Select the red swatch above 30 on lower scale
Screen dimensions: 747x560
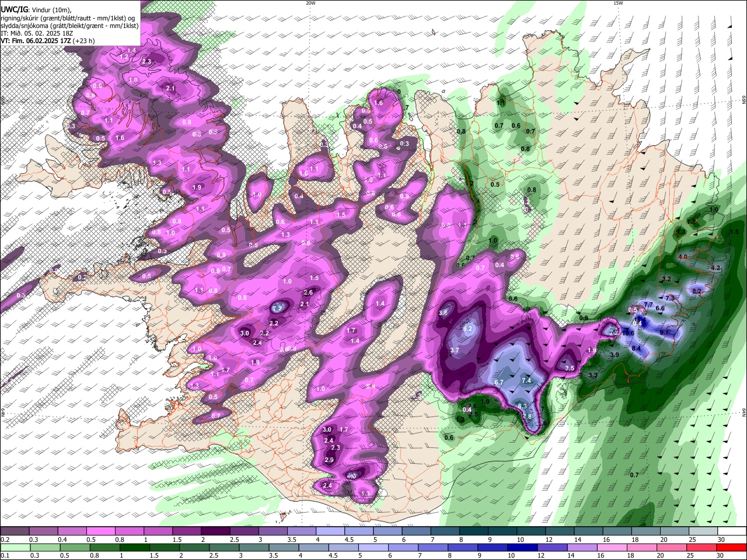732,548
